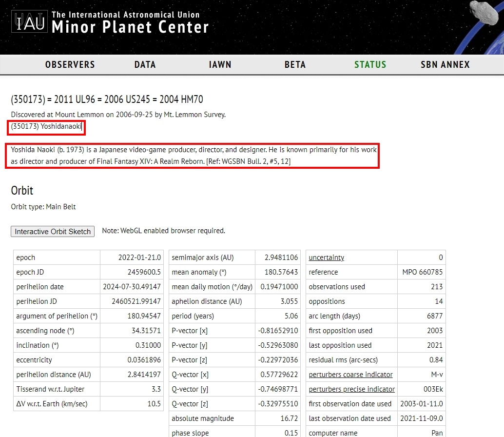The image size is (504, 437).
Task: Select epoch JD value 2459600.5
Action: (144, 272)
